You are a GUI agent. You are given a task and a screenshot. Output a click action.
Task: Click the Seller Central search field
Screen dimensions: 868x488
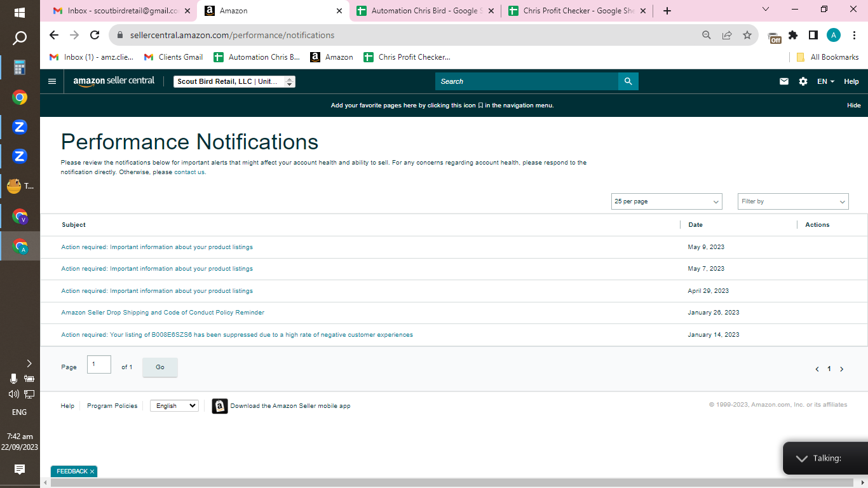(x=527, y=81)
